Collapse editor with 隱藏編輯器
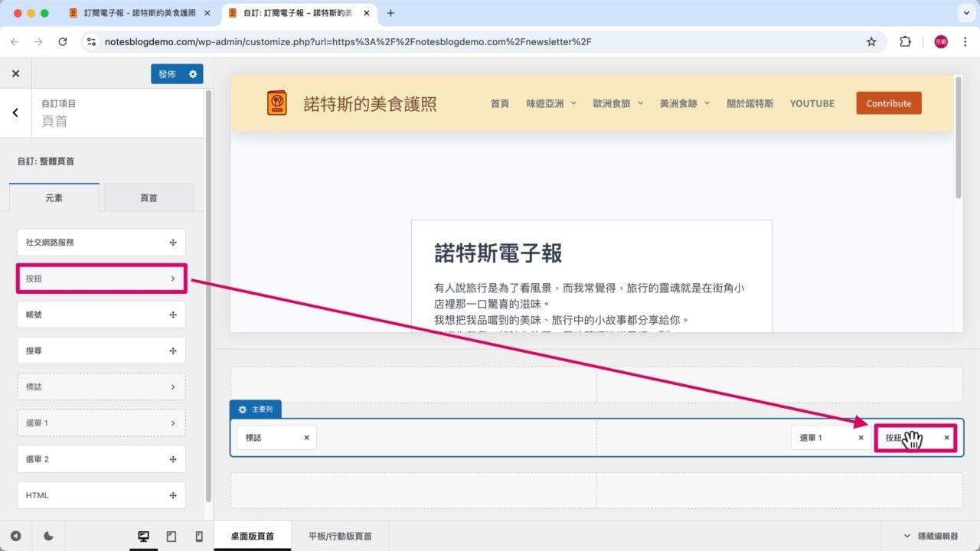 (x=930, y=536)
